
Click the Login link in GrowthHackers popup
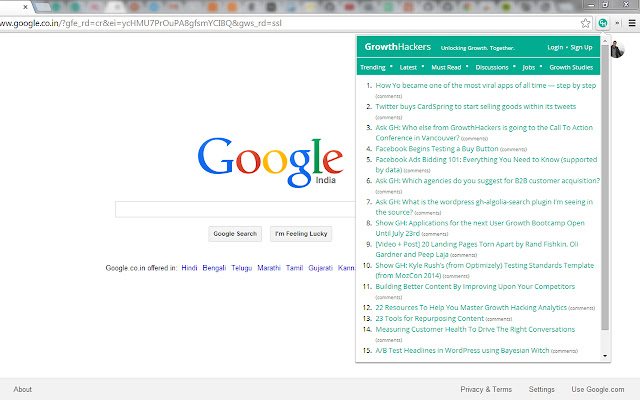(x=555, y=47)
